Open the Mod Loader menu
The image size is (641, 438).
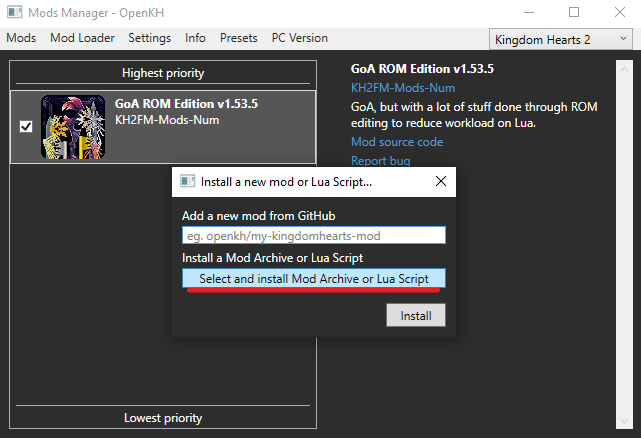click(x=82, y=38)
